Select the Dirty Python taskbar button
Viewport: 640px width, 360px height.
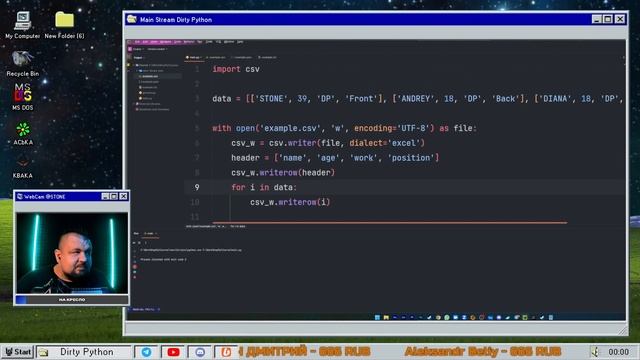point(84,351)
